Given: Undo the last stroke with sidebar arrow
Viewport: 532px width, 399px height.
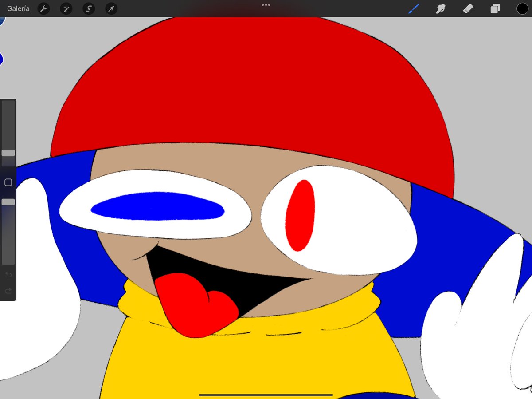Looking at the screenshot, I should (8, 275).
